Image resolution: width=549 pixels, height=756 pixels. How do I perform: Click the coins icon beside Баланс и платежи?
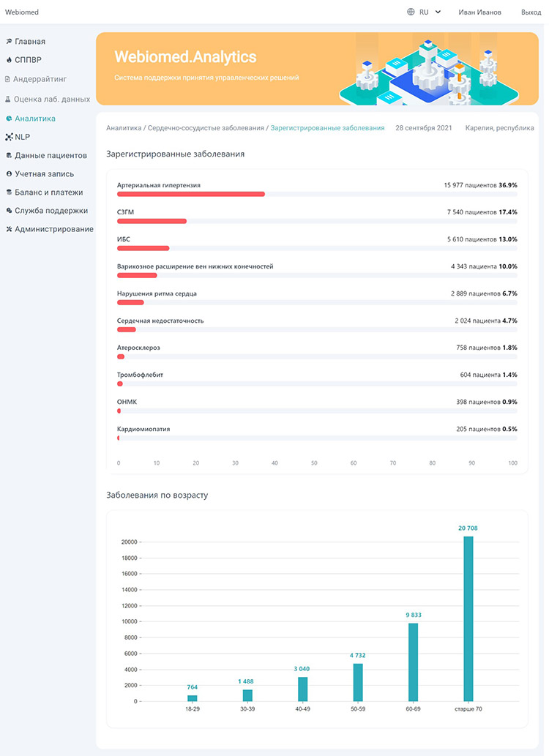click(9, 192)
